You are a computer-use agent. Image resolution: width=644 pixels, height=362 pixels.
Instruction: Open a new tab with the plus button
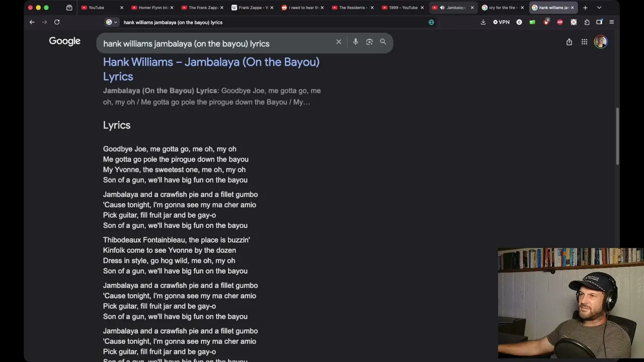tap(585, 8)
